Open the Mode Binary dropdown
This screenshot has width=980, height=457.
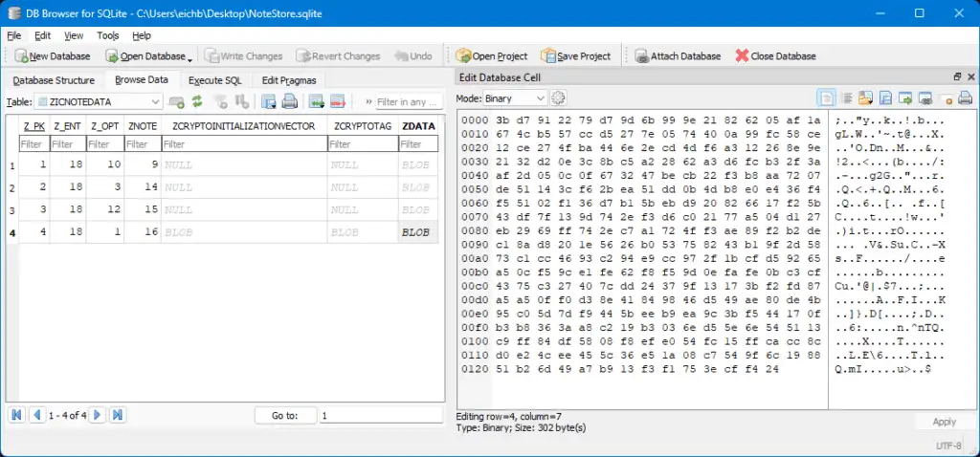(x=515, y=98)
